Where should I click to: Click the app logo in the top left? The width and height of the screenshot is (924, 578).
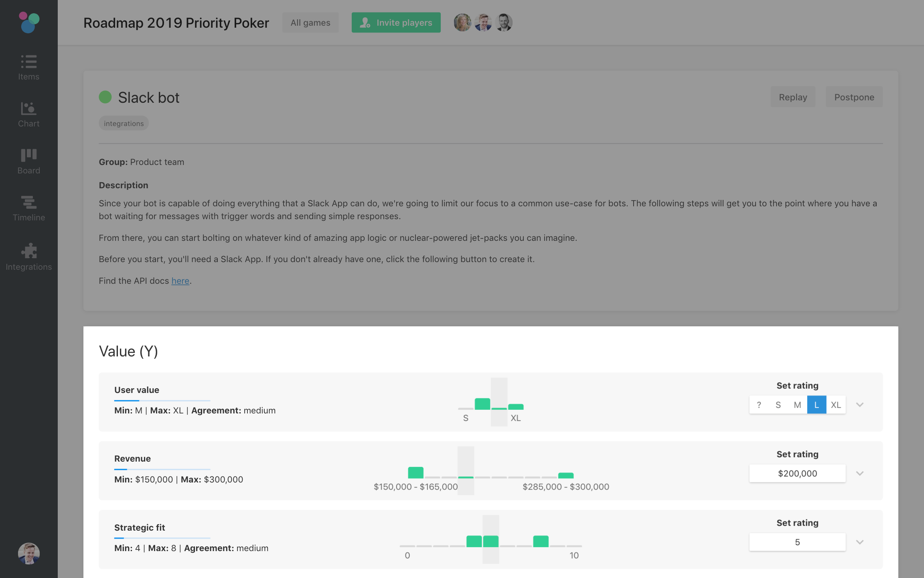[28, 22]
